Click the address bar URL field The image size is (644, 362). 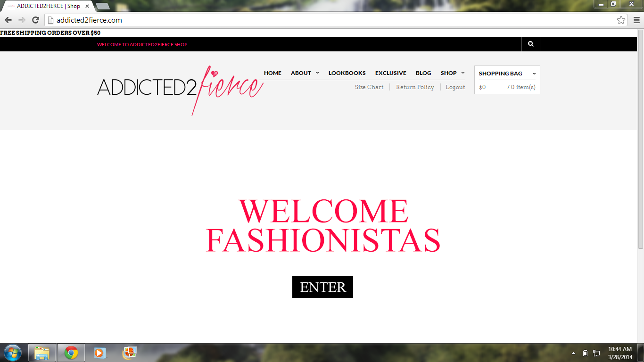(x=330, y=20)
